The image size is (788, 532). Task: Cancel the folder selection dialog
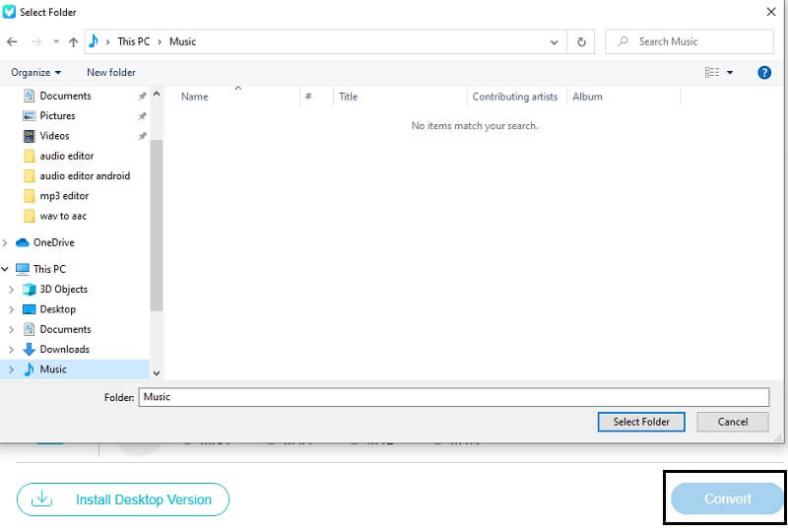point(732,422)
